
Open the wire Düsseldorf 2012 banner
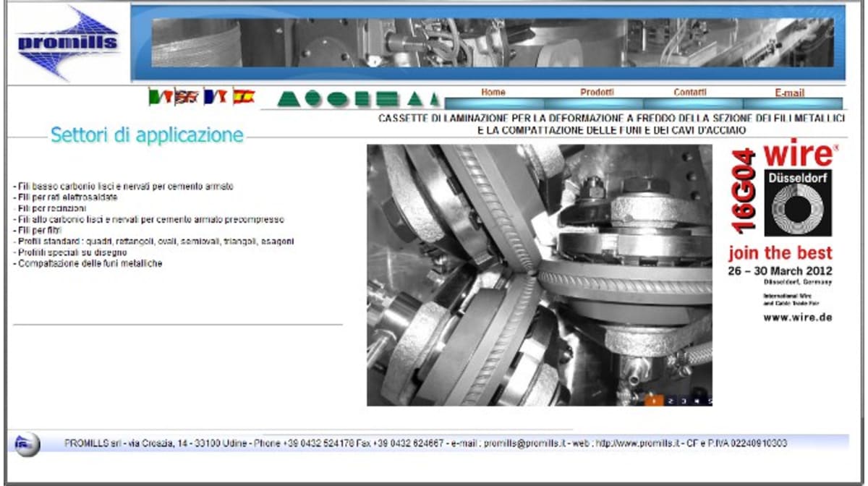tap(784, 230)
